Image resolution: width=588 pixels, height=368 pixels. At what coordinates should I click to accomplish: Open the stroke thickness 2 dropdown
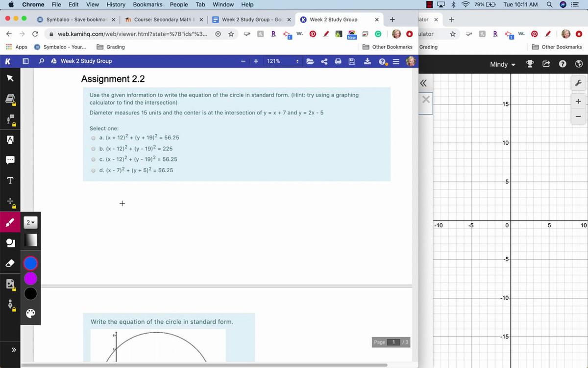coord(30,223)
